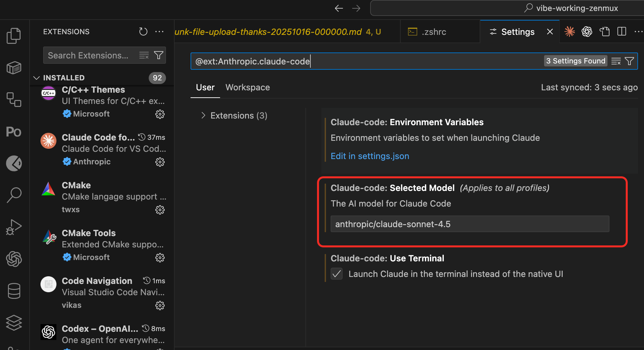
Task: Open the Explorer view in the activity bar
Action: [14, 36]
